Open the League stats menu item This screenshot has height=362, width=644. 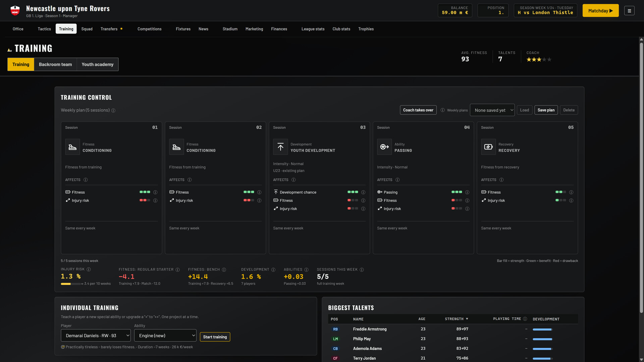tap(313, 29)
